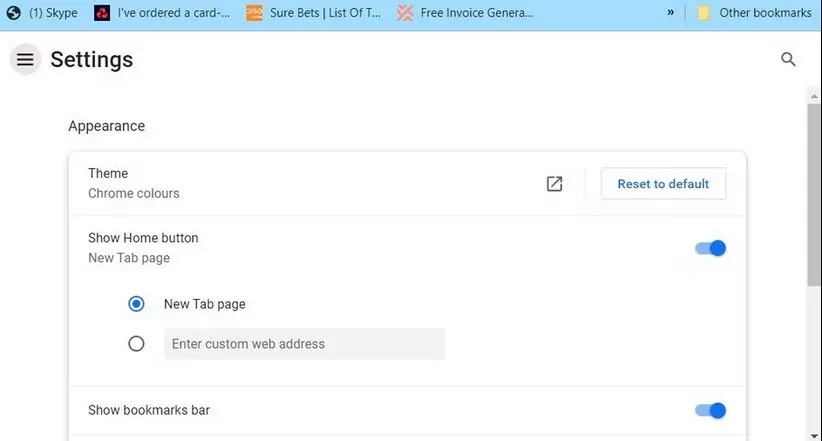Click the Other bookmarks folder icon

click(x=703, y=13)
